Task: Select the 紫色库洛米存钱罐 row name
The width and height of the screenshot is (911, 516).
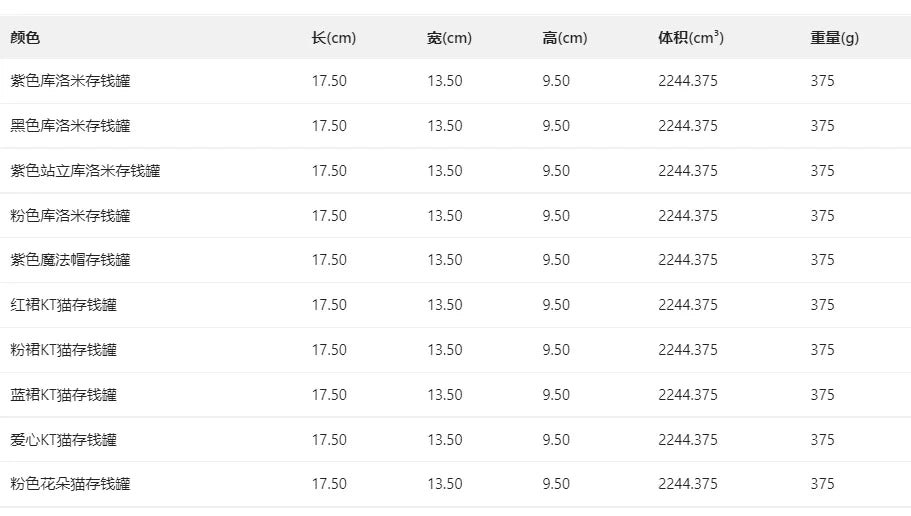Action: 70,81
